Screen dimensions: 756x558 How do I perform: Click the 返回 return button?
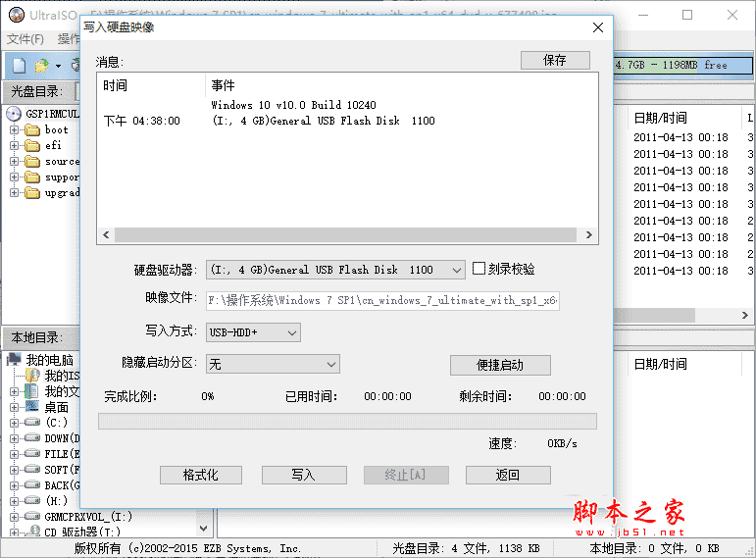click(508, 475)
